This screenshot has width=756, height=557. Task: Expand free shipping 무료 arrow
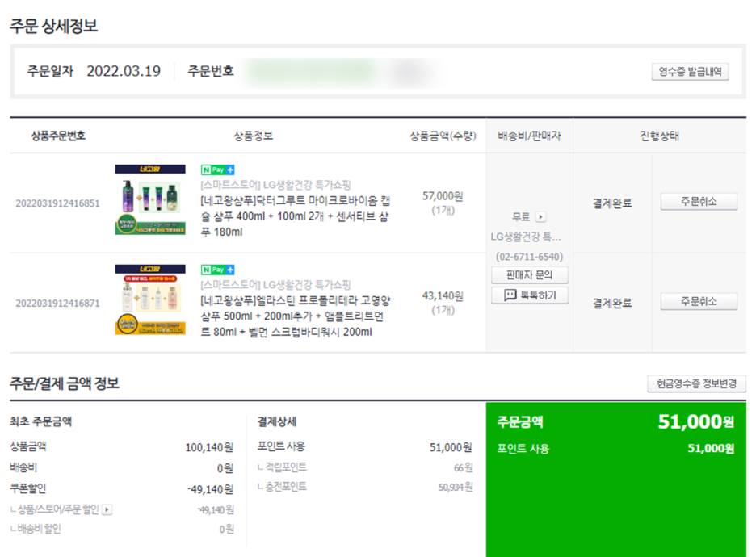click(x=541, y=217)
